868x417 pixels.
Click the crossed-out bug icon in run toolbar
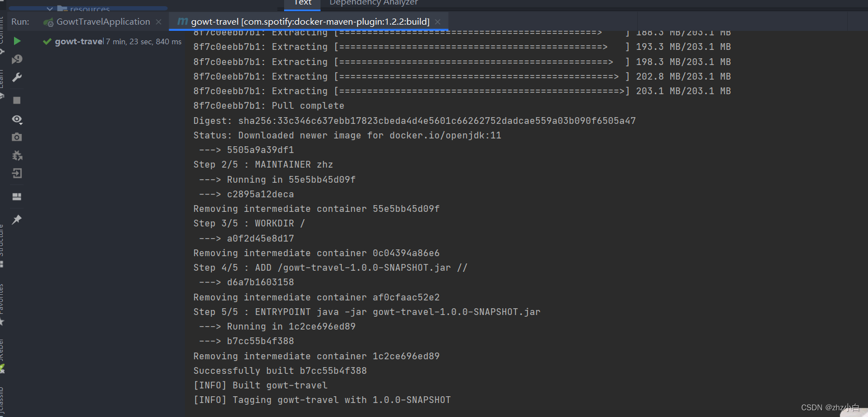pyautogui.click(x=16, y=156)
